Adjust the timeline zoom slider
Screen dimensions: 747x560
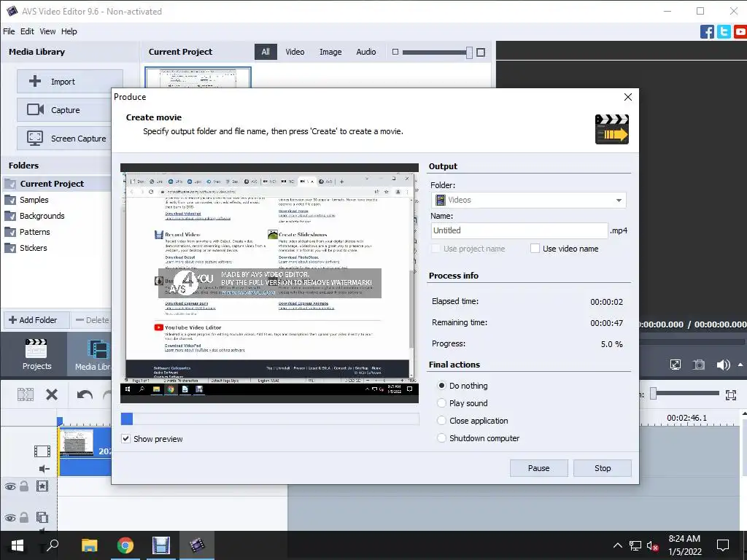654,393
